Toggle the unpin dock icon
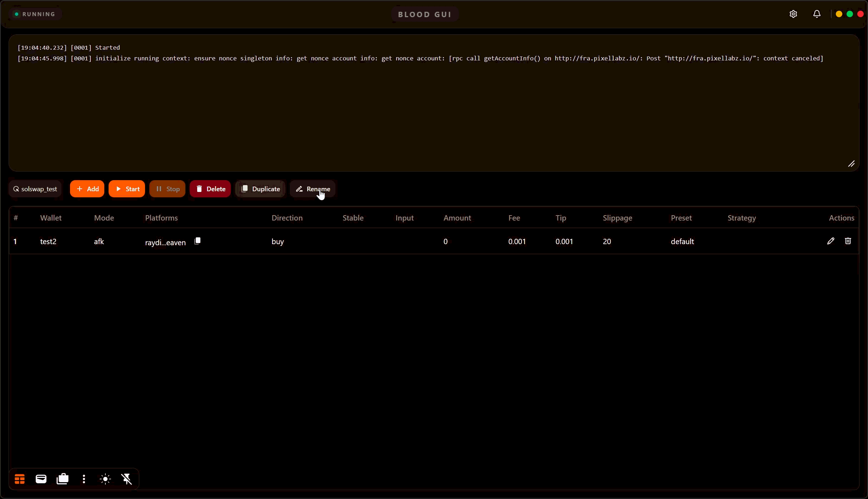 point(127,479)
